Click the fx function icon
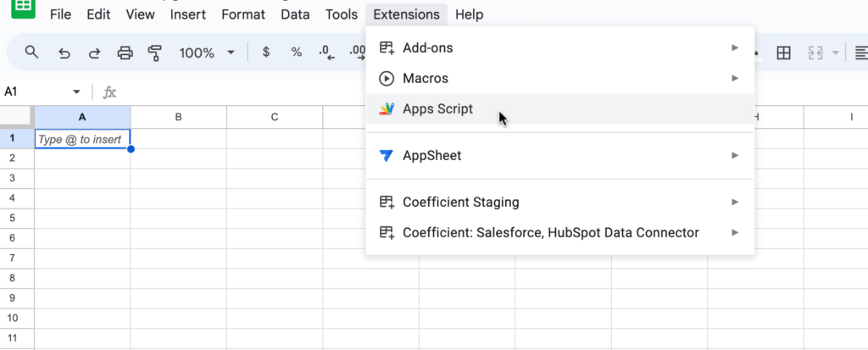Screen dimensions: 868x350 109,92
